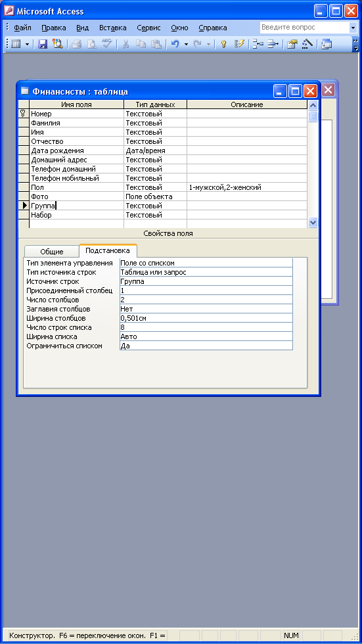Screen dimensions: 362x644
Task: Click the Delete Rows icon
Action: click(273, 44)
